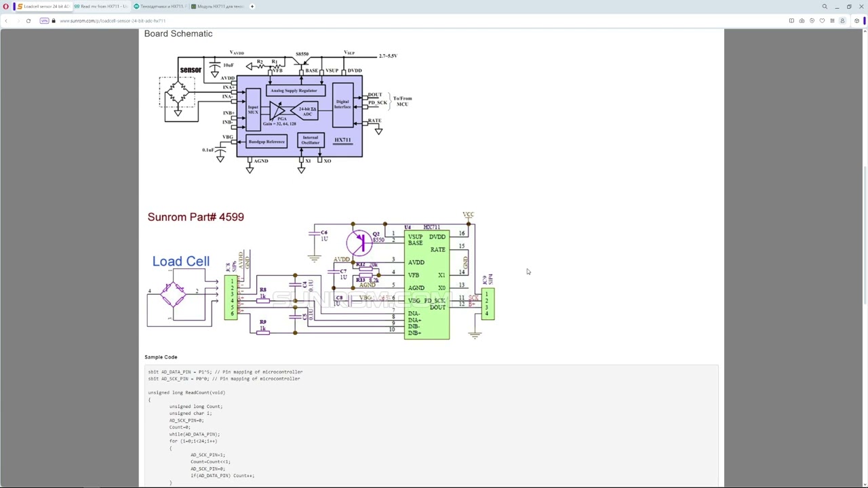Viewport: 868px width, 488px height.
Task: Click the 'Board Schematic' heading text
Action: click(x=178, y=34)
